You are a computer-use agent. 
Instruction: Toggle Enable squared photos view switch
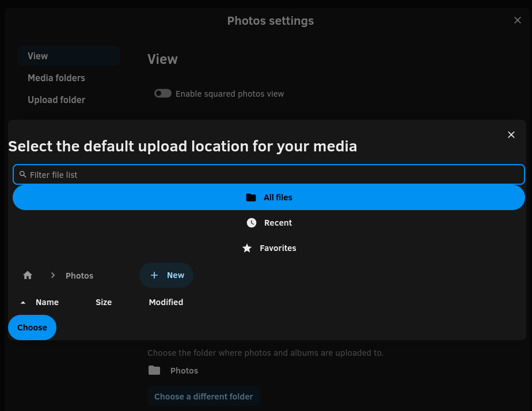[x=163, y=93]
